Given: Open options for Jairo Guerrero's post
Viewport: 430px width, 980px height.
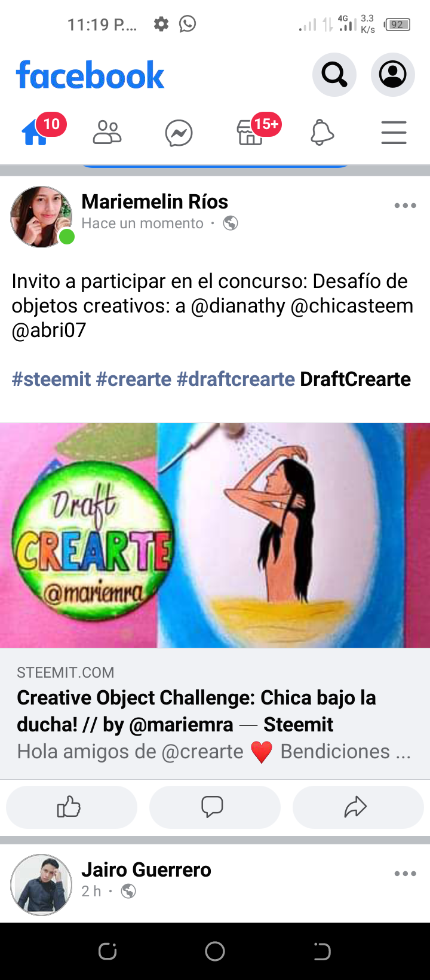Looking at the screenshot, I should point(405,874).
